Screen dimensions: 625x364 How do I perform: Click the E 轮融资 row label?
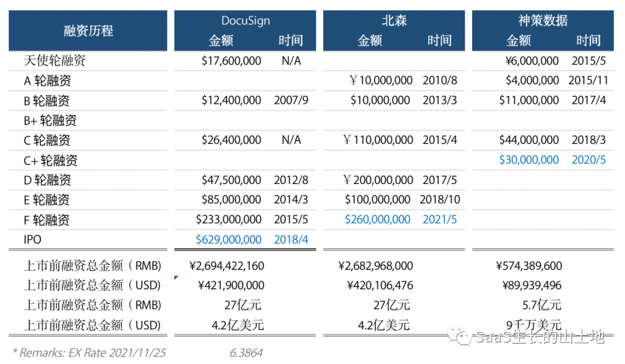tap(47, 200)
